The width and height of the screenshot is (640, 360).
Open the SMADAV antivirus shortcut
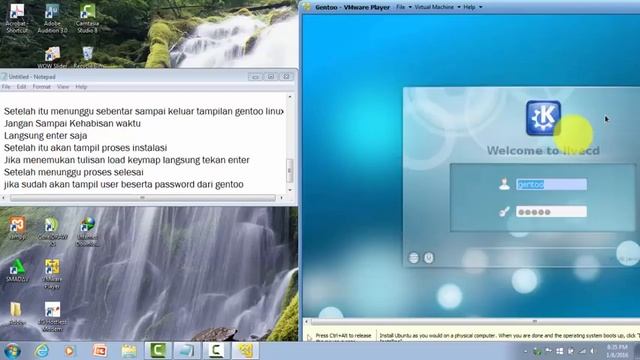(x=17, y=271)
